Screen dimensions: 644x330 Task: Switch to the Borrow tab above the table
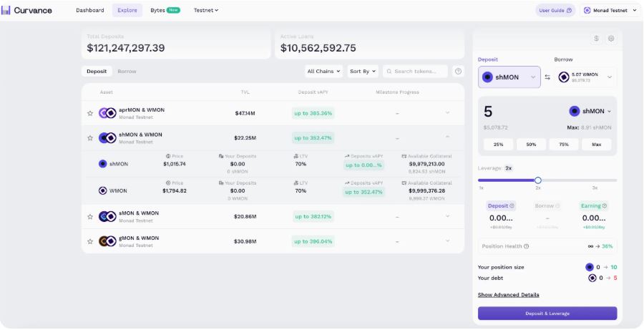click(127, 71)
